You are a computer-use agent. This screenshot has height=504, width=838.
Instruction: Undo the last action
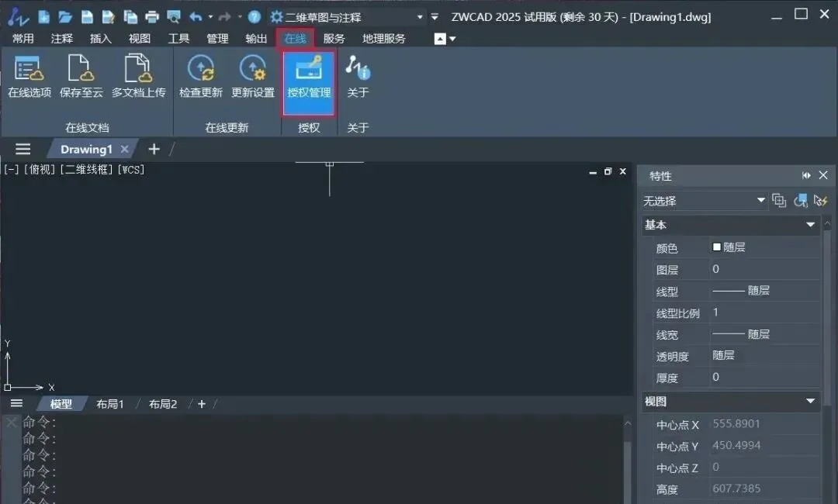tap(196, 17)
